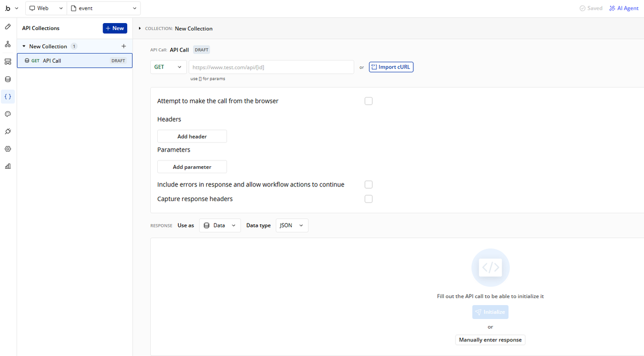The height and width of the screenshot is (356, 644).
Task: Click the AI Agent sparkle button
Action: click(624, 9)
